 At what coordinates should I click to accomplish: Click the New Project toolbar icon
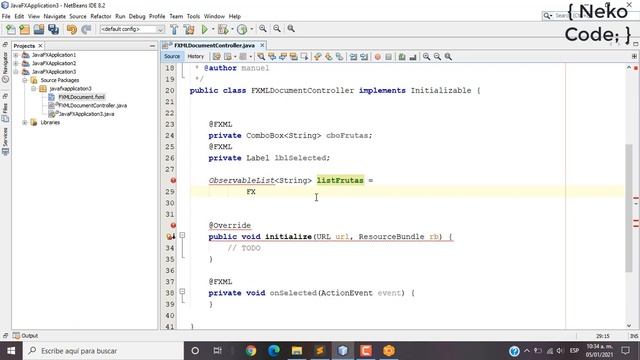[24, 29]
